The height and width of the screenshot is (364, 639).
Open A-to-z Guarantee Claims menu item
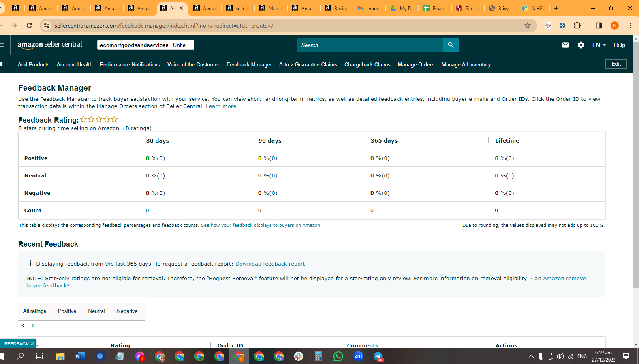(x=308, y=64)
